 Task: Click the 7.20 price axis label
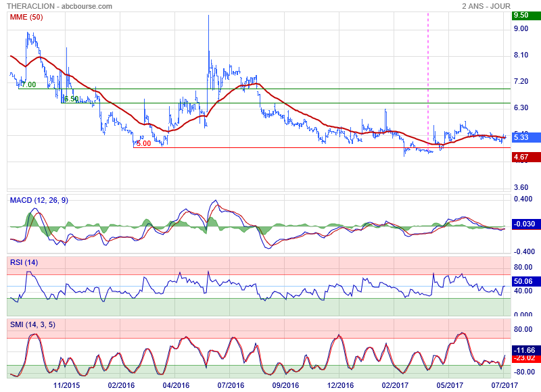521,81
